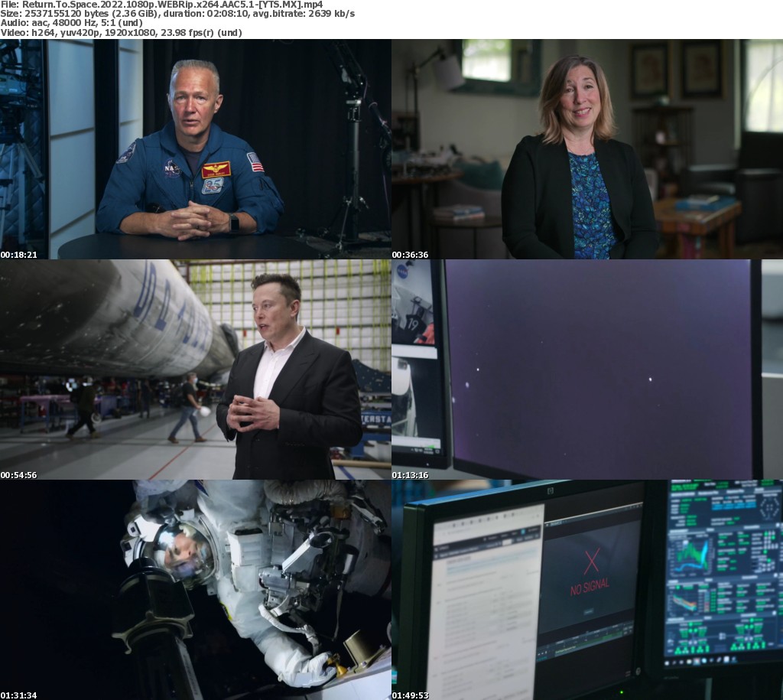Image resolution: width=783 pixels, height=700 pixels.
Task: Select the NO SIGNAL monitor thumbnail
Action: tap(587, 590)
